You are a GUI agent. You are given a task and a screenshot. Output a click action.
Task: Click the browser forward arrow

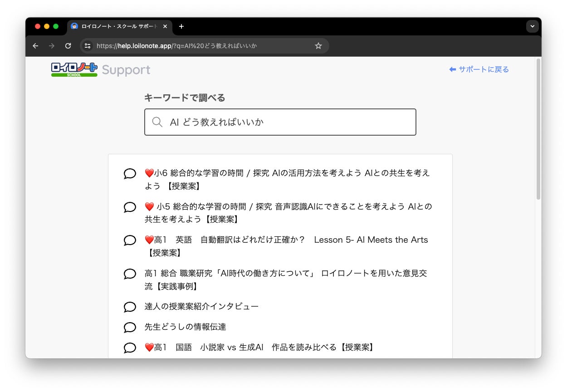(x=52, y=46)
